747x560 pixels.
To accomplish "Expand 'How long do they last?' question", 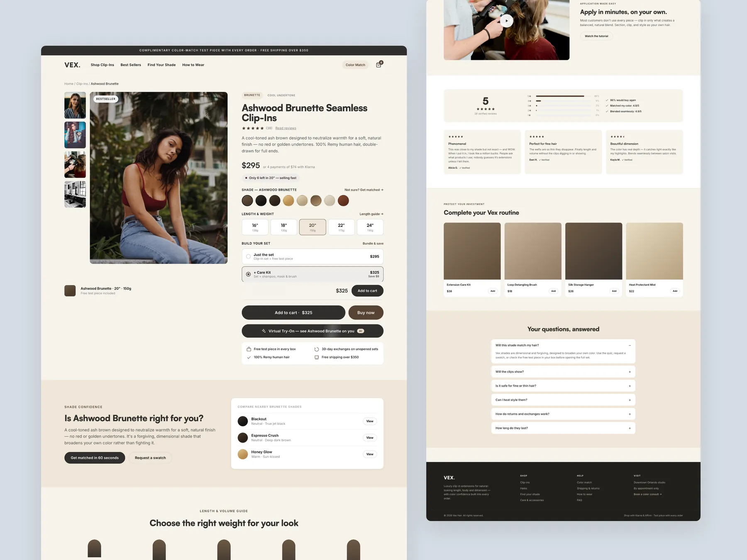I will coord(563,428).
